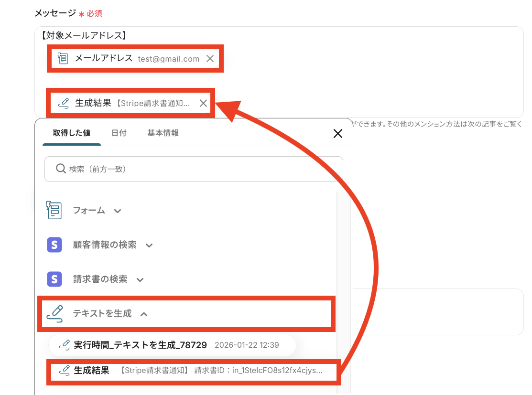Click the pen icon beside 実行時間_テキストを生成_78729

(x=65, y=345)
